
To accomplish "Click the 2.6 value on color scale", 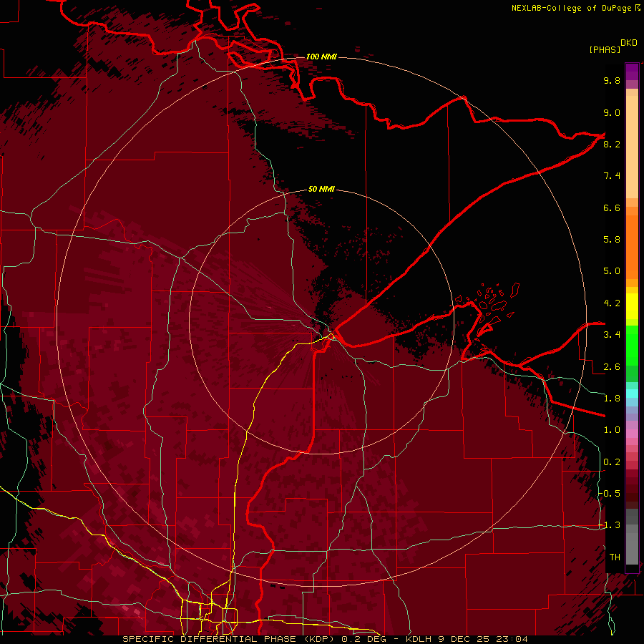I will (x=612, y=367).
